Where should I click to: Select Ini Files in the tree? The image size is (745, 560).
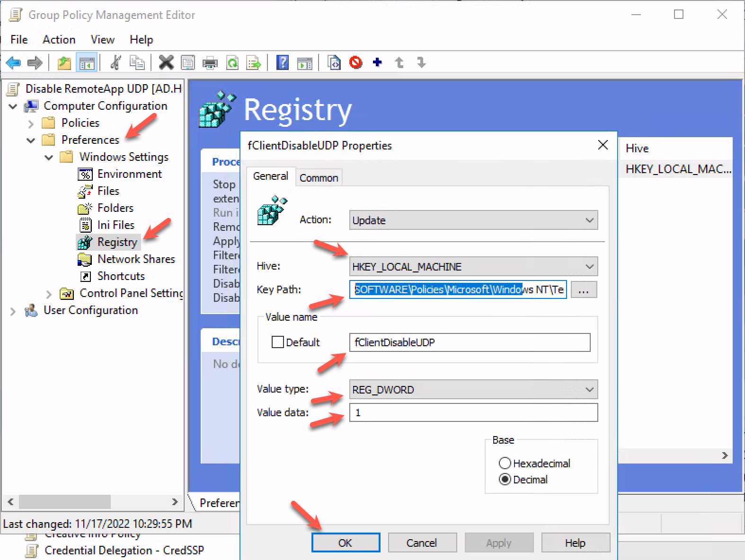click(115, 225)
